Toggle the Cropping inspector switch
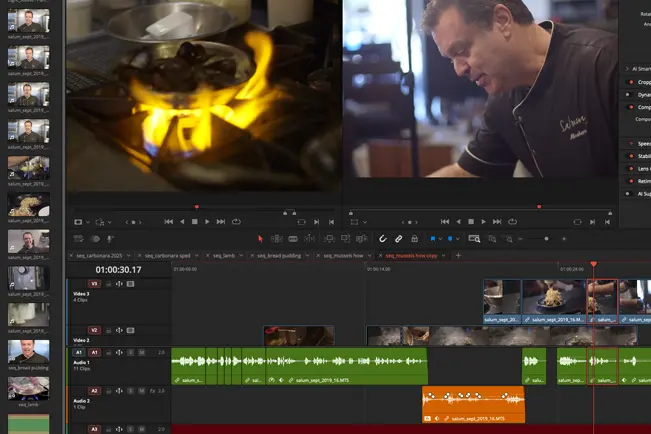 pyautogui.click(x=629, y=82)
